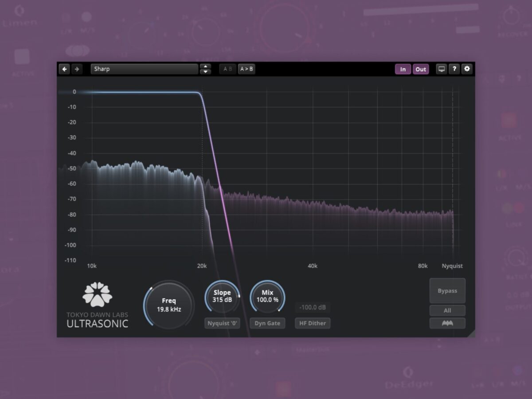Click the Nyquist label on frequency axis
This screenshot has width=532, height=399.
pyautogui.click(x=452, y=266)
